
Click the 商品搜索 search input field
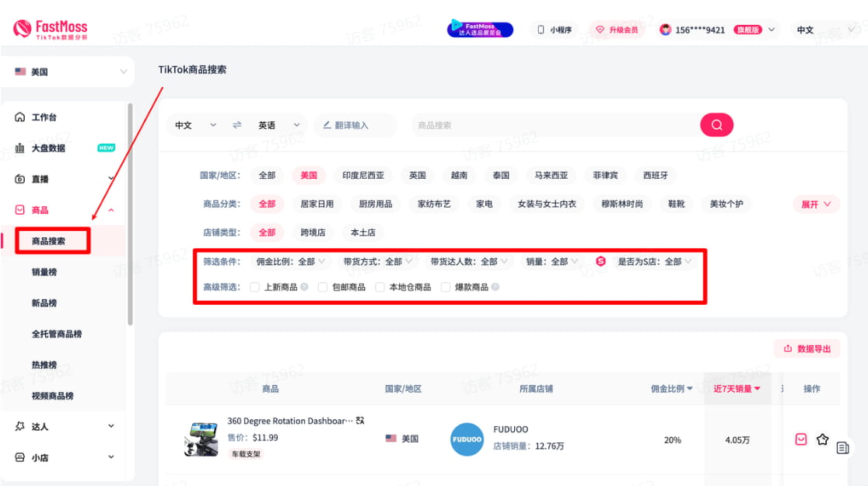(552, 125)
